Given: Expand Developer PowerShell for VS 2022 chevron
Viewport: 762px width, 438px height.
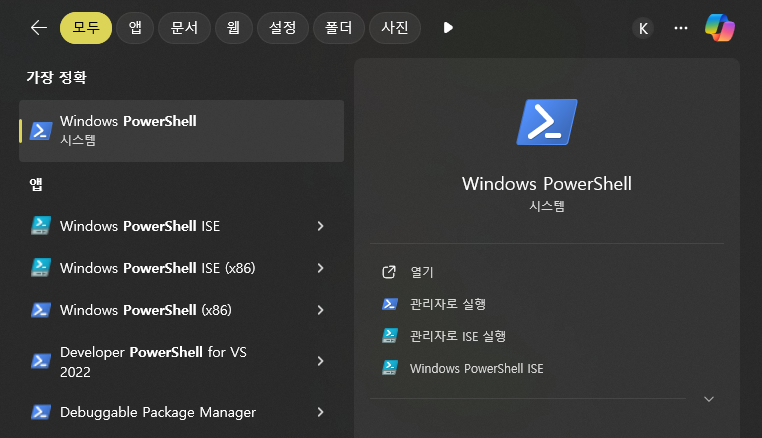Looking at the screenshot, I should [320, 361].
